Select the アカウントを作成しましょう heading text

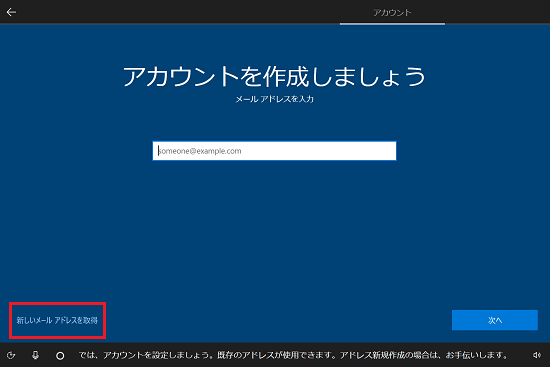coord(274,76)
